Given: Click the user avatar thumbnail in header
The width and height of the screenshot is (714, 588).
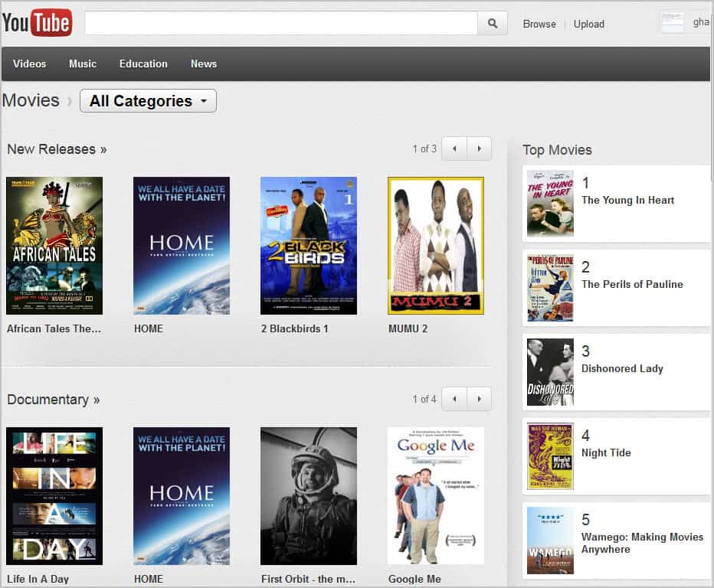Looking at the screenshot, I should pos(673,22).
